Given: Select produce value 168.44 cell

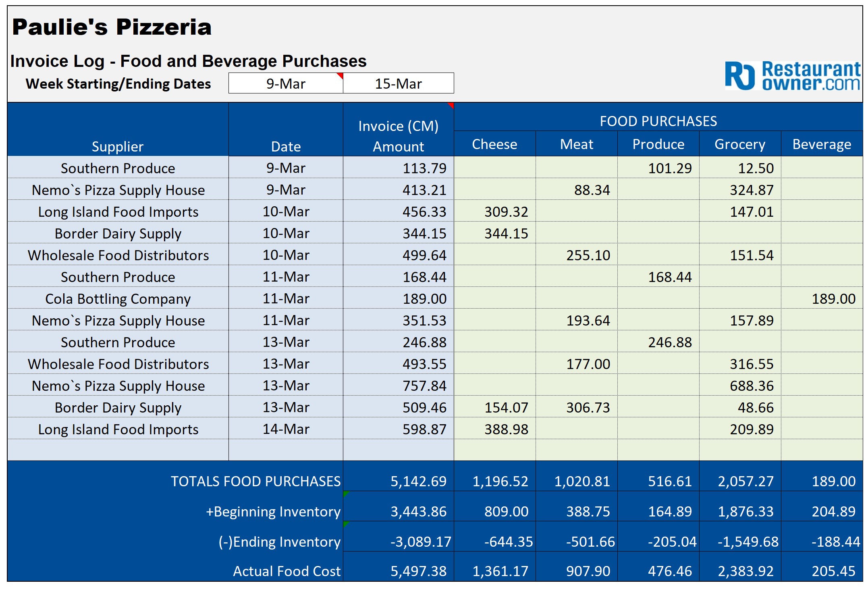Looking at the screenshot, I should [658, 276].
